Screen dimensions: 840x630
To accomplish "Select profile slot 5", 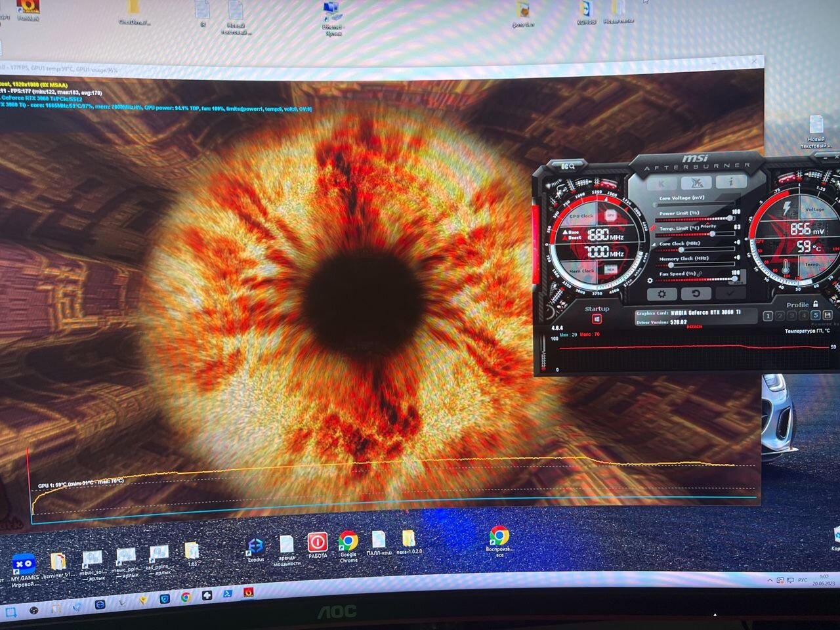I will pos(815,316).
